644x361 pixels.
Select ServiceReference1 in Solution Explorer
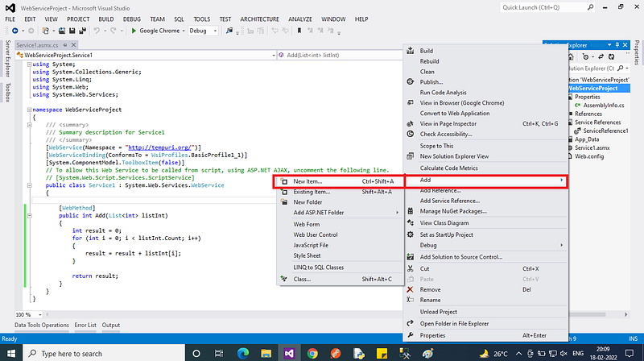tap(605, 131)
